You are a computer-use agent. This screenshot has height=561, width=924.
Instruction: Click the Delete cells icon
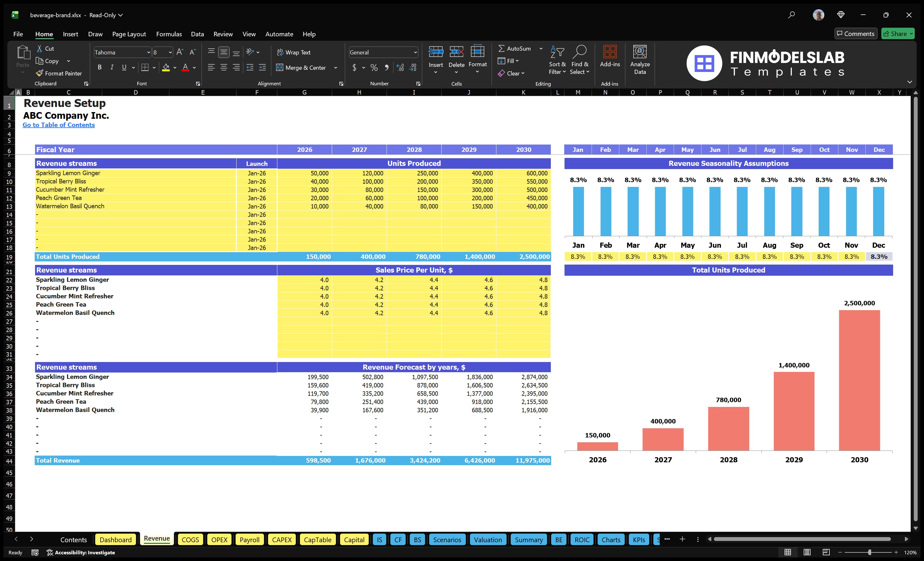click(456, 52)
